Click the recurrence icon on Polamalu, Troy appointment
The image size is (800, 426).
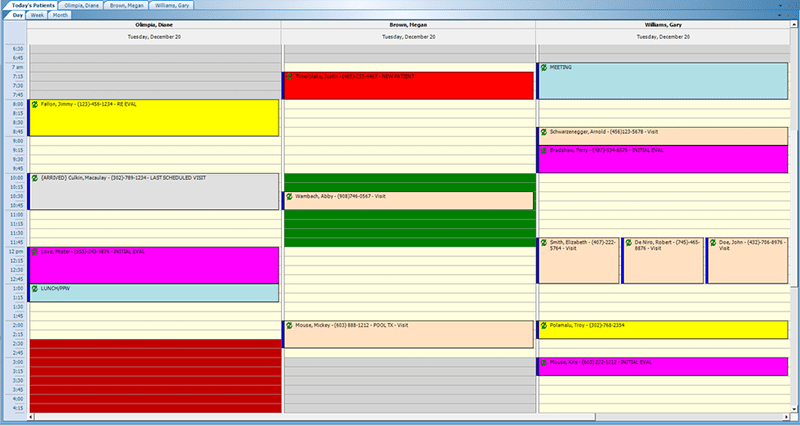(x=544, y=325)
